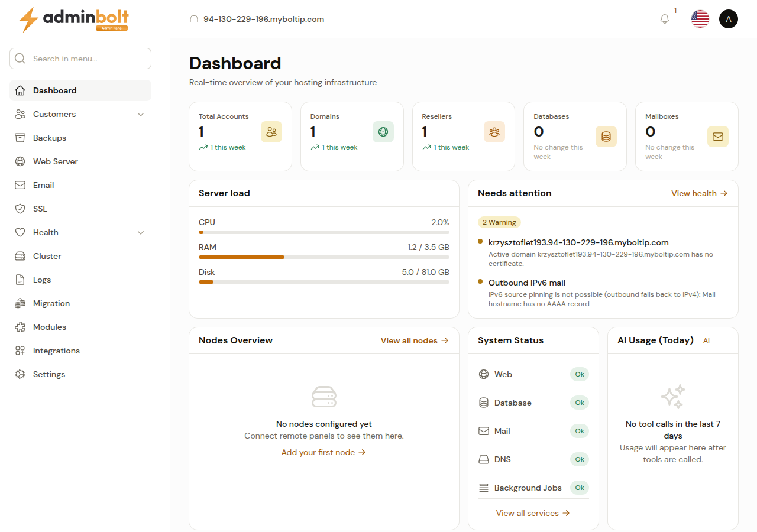The height and width of the screenshot is (532, 757).
Task: Open the Customers menu item
Action: tap(80, 114)
